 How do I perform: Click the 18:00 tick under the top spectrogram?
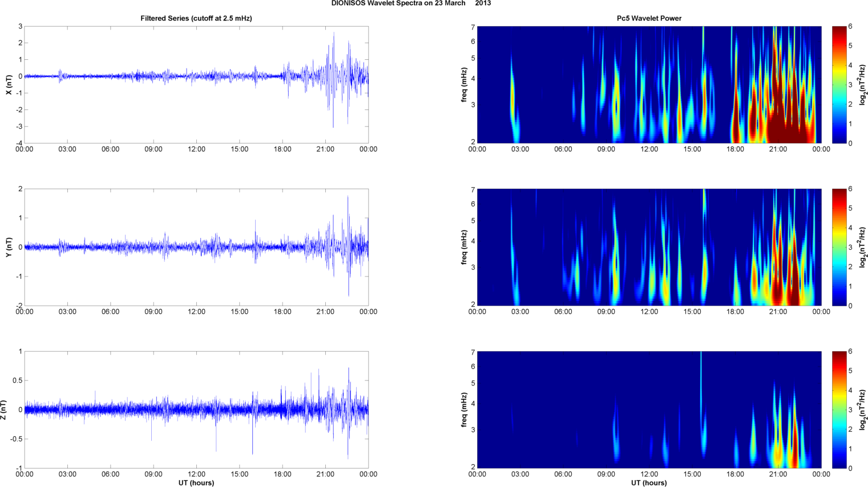735,149
